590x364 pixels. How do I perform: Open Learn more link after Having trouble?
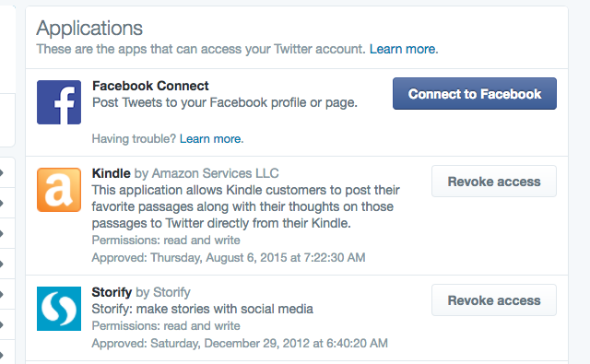pos(211,139)
